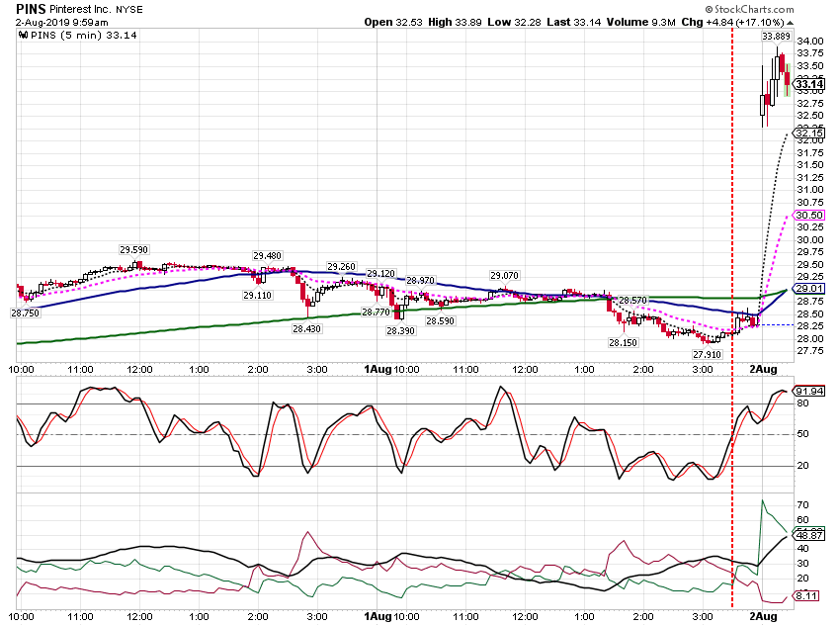This screenshot has width=840, height=626.
Task: Click the NYSE exchange label
Action: coord(129,10)
